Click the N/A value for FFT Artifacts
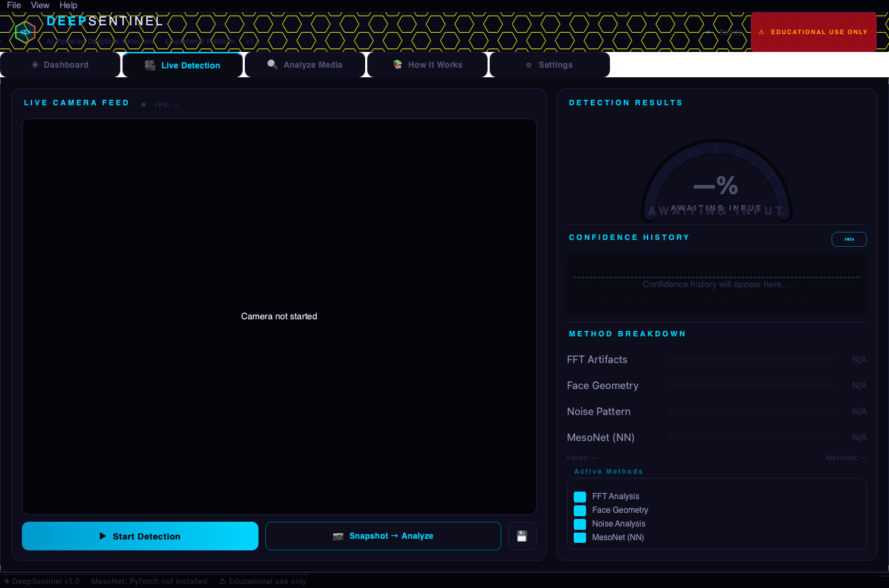This screenshot has height=588, width=889. [x=859, y=360]
